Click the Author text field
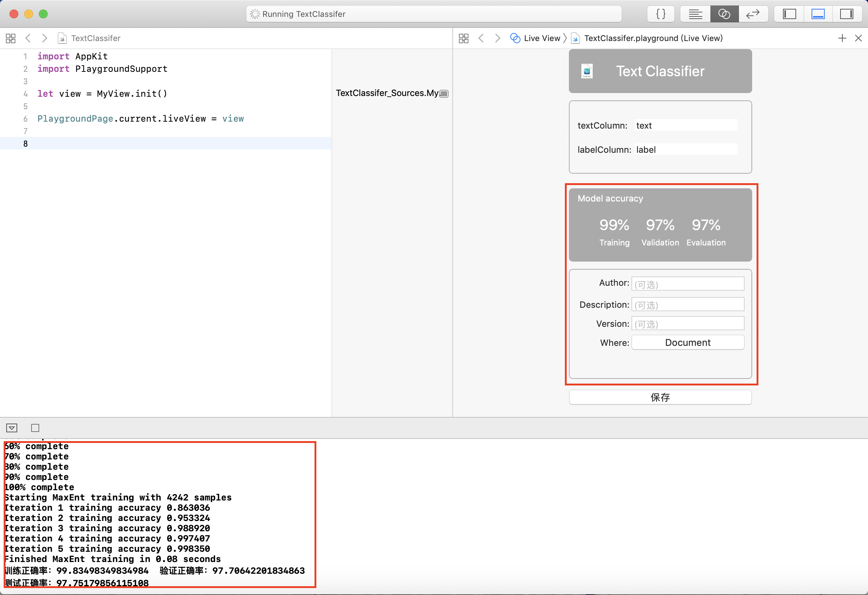The height and width of the screenshot is (595, 868). (x=687, y=284)
